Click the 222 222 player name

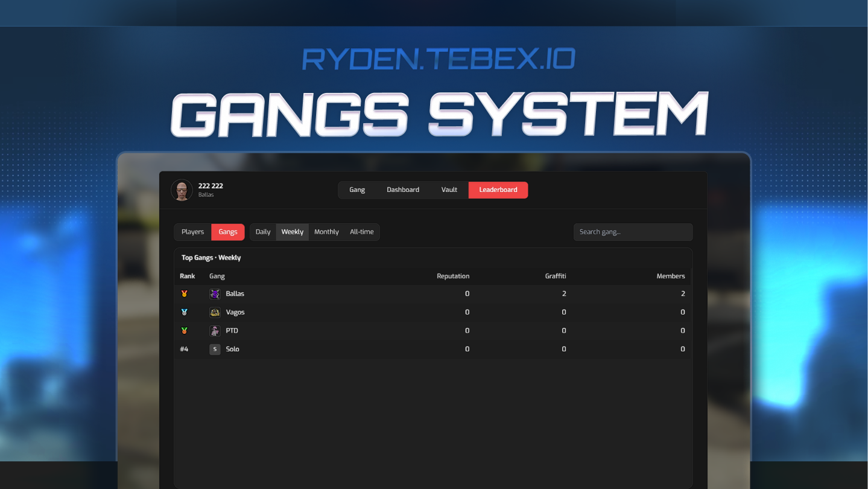211,186
